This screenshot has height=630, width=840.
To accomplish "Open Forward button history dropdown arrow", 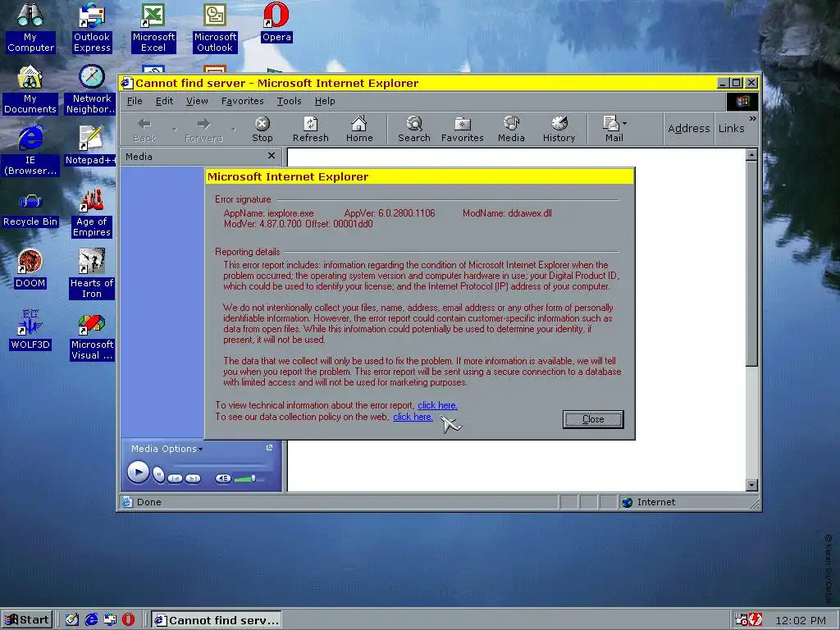I will [x=233, y=129].
